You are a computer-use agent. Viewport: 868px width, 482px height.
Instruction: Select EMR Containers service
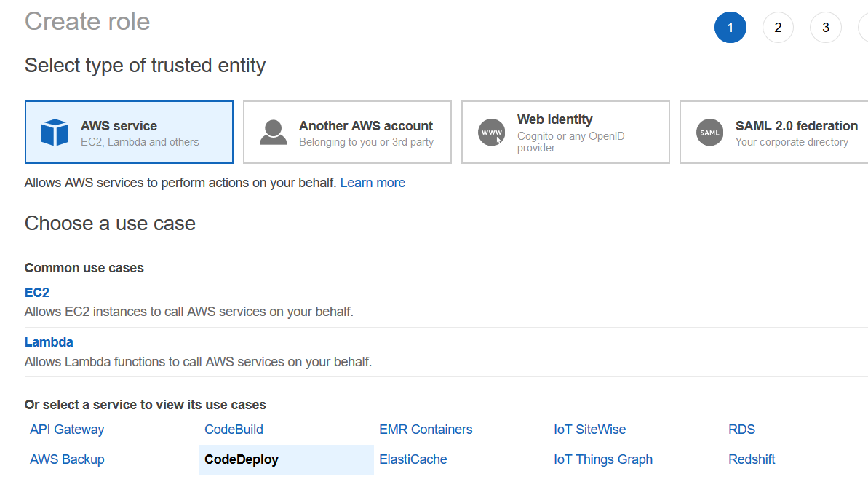pyautogui.click(x=426, y=430)
